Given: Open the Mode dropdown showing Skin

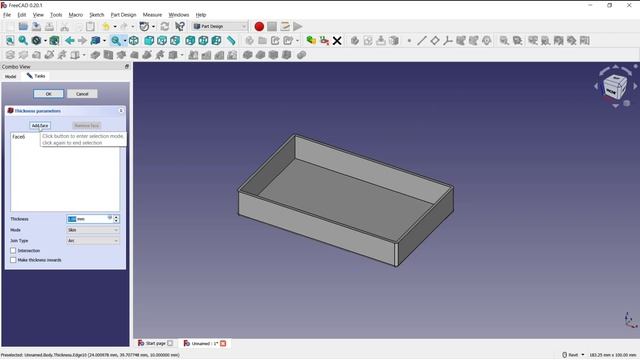Looking at the screenshot, I should click(x=93, y=230).
